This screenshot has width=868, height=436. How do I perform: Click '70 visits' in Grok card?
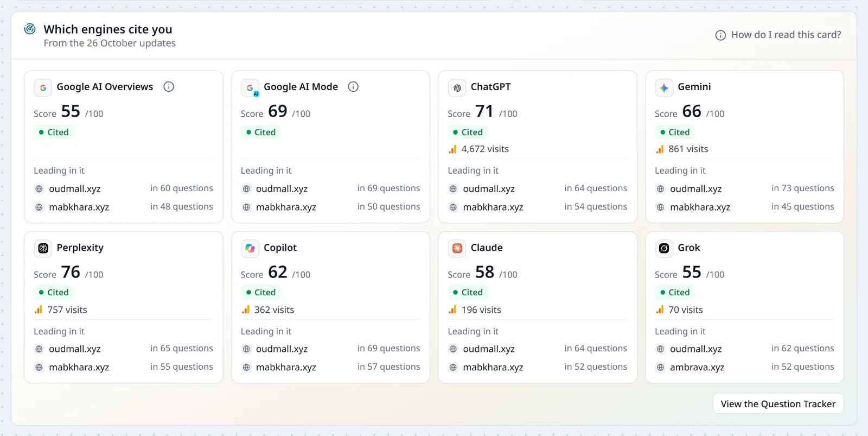point(686,310)
